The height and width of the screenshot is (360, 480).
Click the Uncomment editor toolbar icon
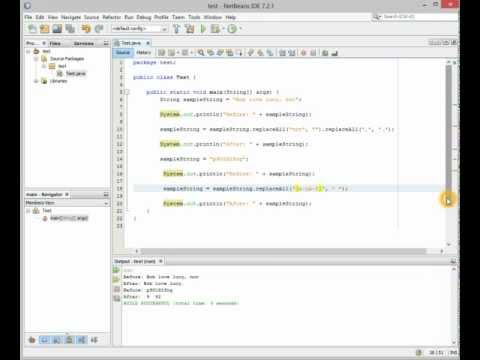(x=335, y=53)
